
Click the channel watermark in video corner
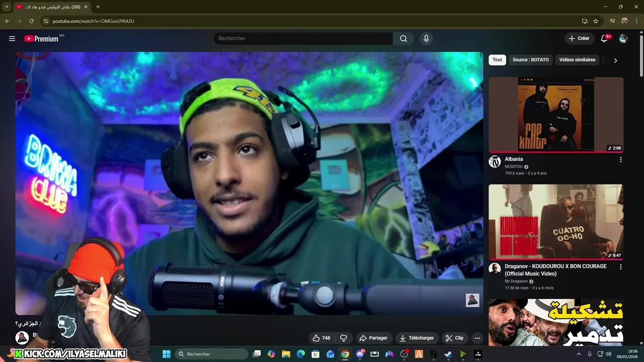point(472,301)
